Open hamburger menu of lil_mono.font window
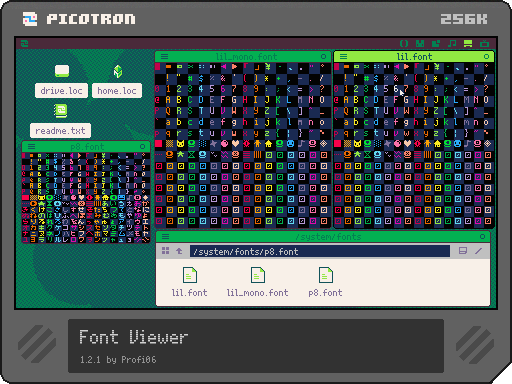 pos(164,56)
